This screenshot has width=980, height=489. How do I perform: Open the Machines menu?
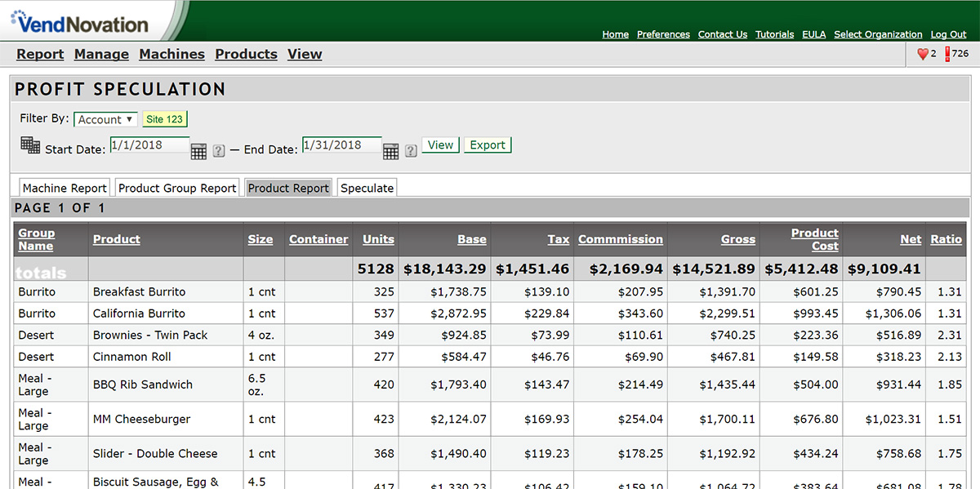point(171,54)
